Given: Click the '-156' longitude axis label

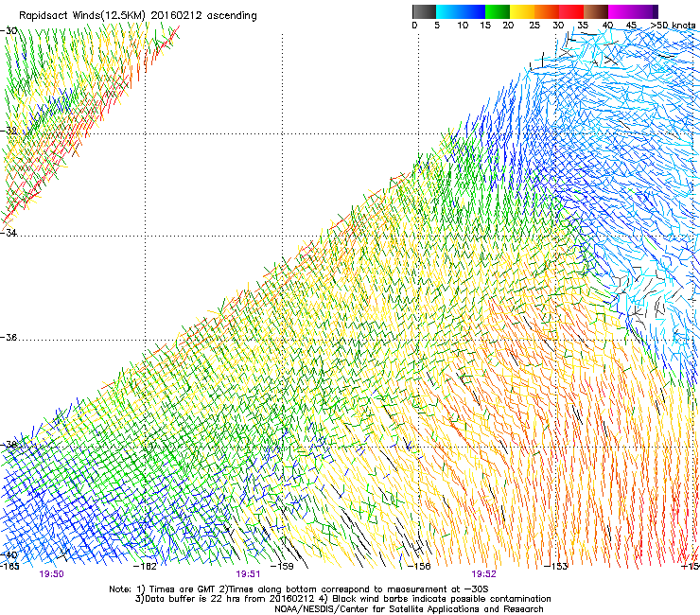Looking at the screenshot, I should point(419,567).
